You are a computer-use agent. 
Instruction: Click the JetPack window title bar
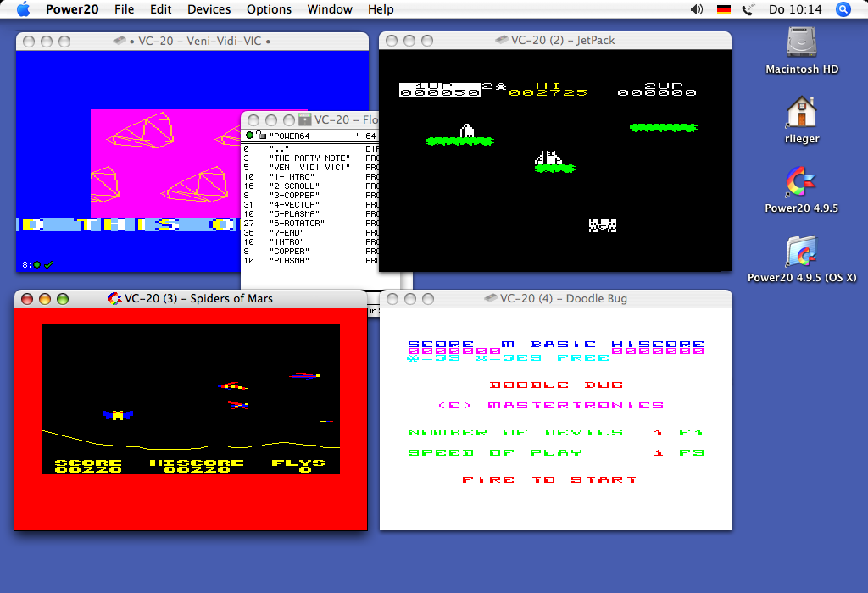point(554,41)
